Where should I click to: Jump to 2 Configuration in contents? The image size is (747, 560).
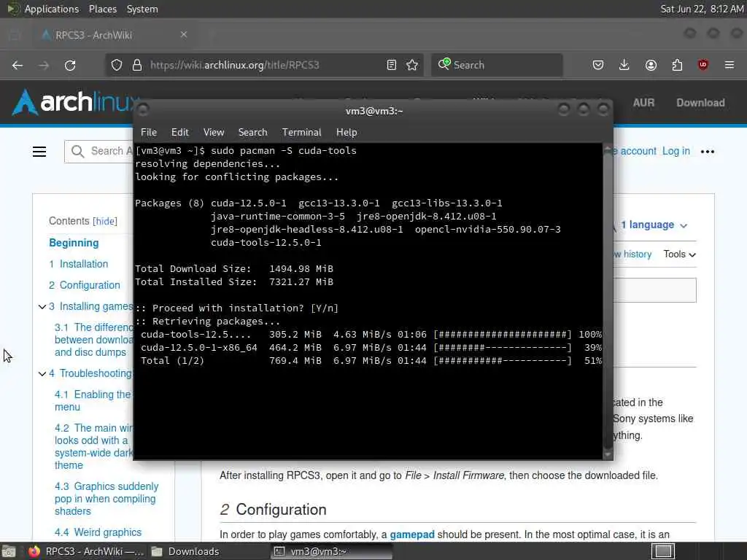coord(85,285)
